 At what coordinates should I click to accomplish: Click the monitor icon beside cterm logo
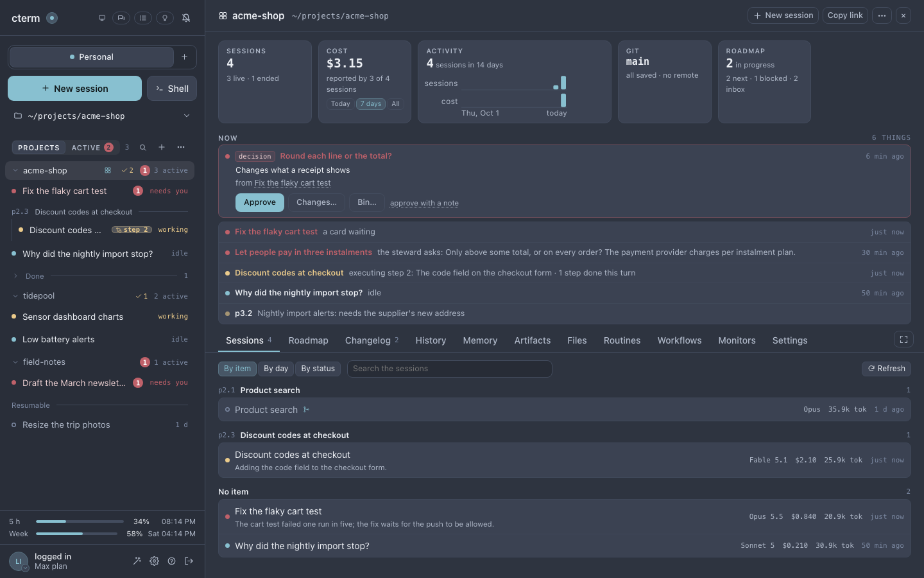tap(101, 18)
